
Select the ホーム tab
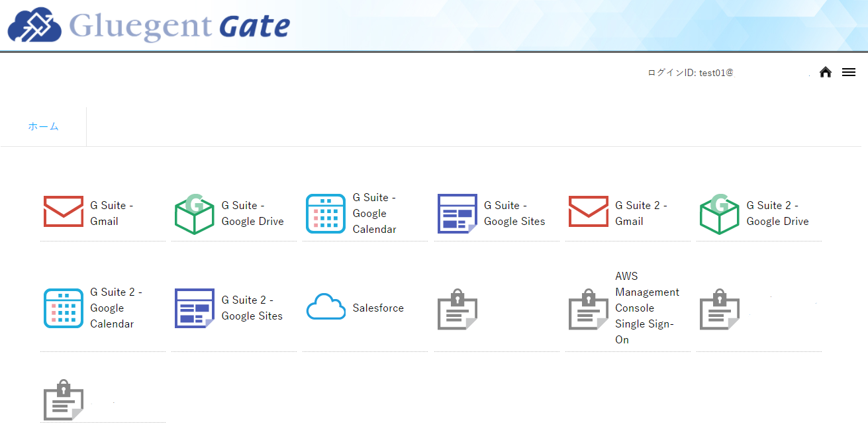[43, 126]
